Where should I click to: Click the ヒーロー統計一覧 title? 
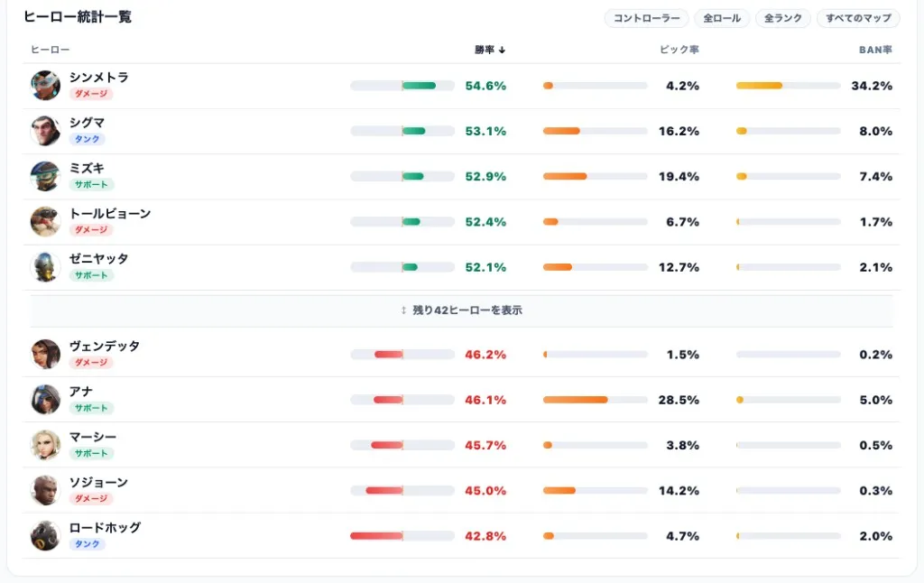78,17
